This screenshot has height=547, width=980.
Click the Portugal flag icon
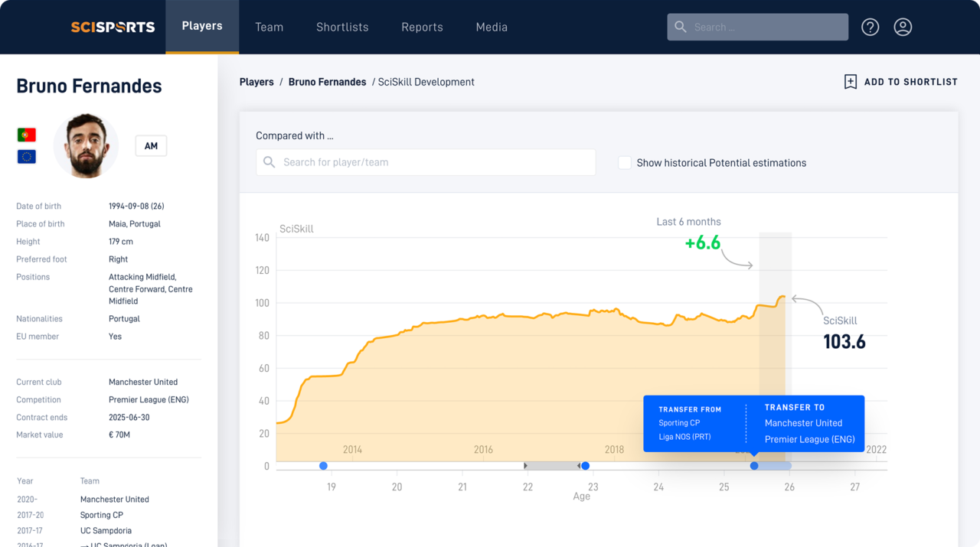pos(27,135)
